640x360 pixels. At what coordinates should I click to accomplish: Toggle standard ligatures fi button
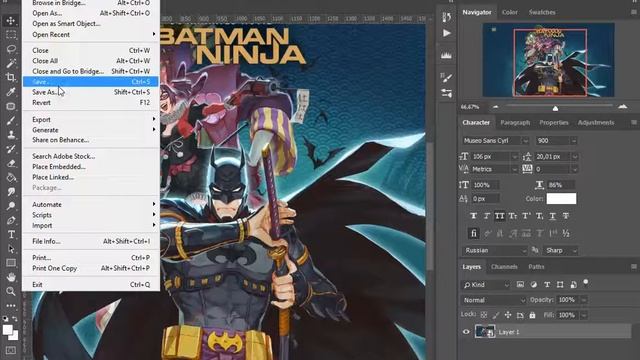pyautogui.click(x=473, y=233)
